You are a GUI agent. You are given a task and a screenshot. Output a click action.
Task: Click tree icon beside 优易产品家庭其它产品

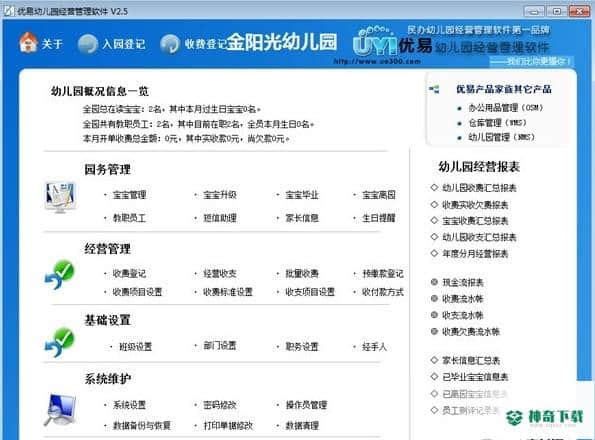pos(434,90)
